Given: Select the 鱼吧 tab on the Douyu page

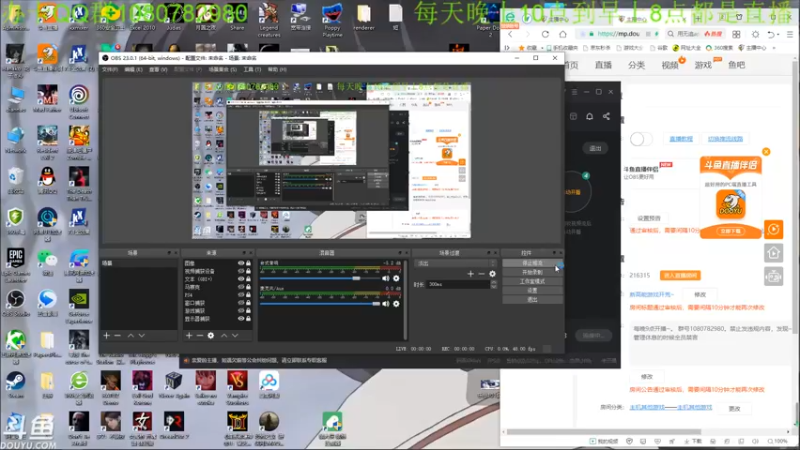Looking at the screenshot, I should click(x=736, y=65).
